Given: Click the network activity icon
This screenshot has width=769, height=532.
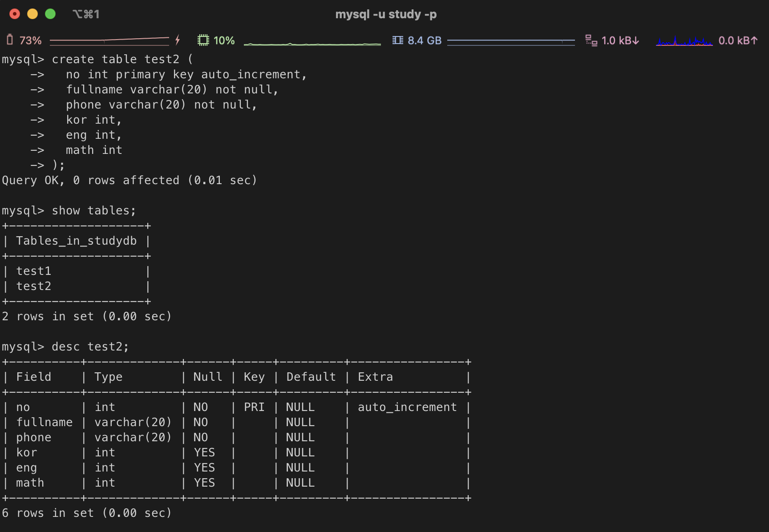Looking at the screenshot, I should 591,40.
